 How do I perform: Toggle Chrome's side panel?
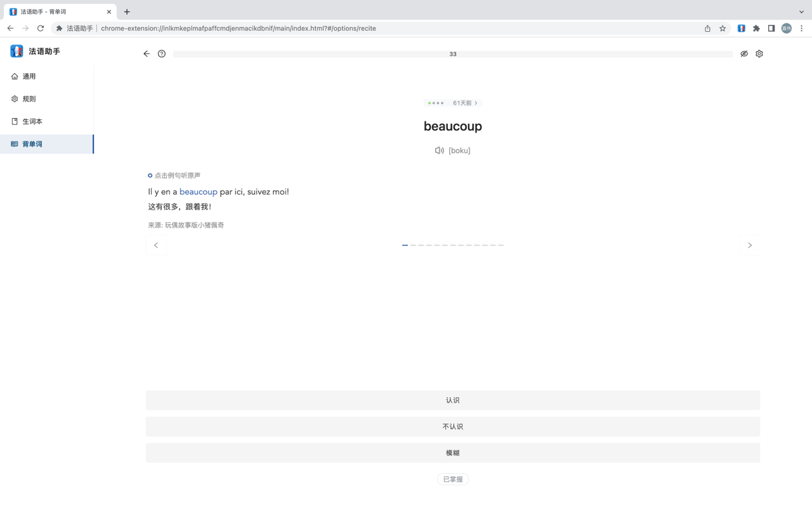point(771,28)
